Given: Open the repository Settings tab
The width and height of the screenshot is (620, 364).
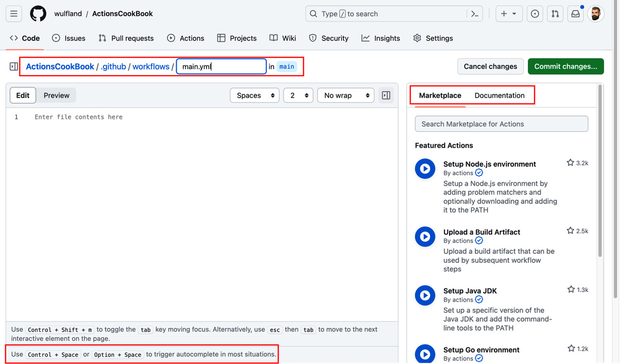Looking at the screenshot, I should 433,38.
